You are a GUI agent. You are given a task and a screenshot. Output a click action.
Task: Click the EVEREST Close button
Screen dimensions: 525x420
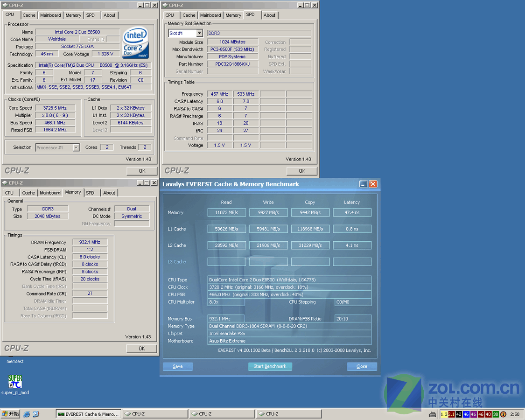[x=362, y=366]
